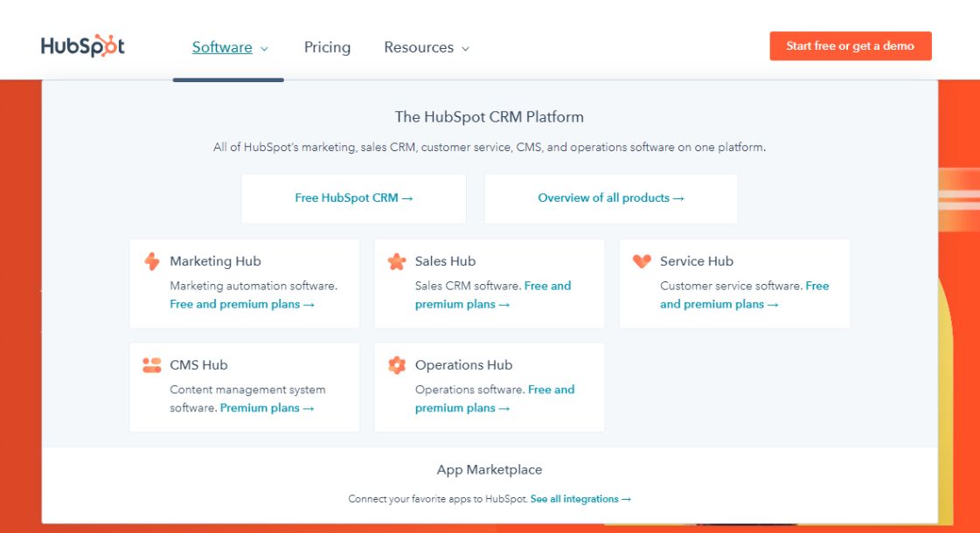
Task: Click the Service Hub heart icon
Action: coord(642,261)
